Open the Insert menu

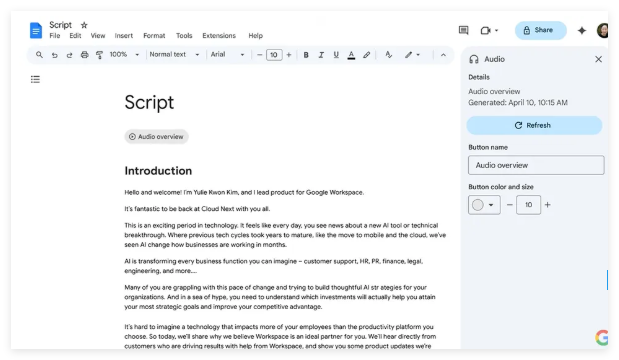(x=124, y=36)
